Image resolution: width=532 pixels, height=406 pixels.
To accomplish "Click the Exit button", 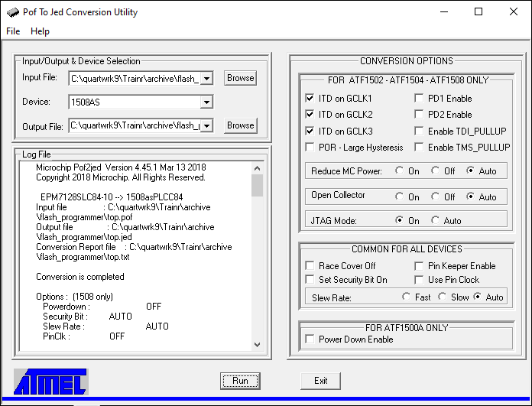I will [x=320, y=380].
